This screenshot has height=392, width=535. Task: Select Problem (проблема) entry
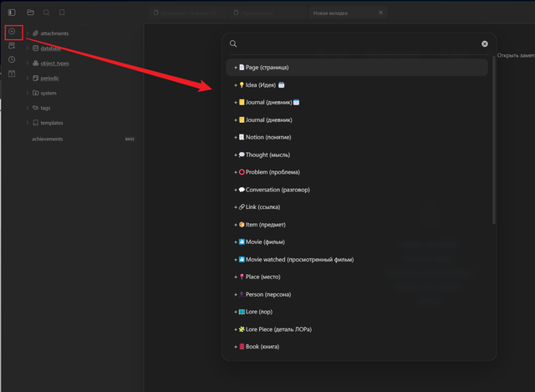click(x=357, y=172)
